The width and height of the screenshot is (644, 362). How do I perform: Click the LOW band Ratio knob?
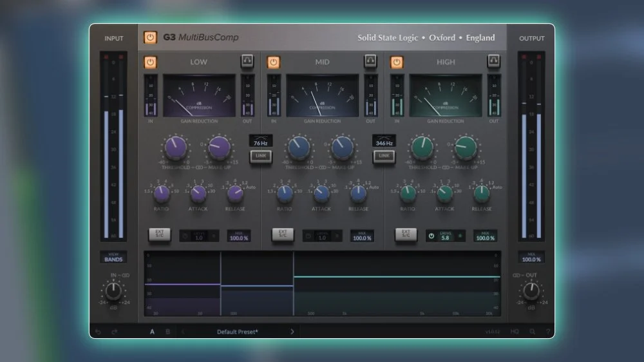pyautogui.click(x=162, y=193)
